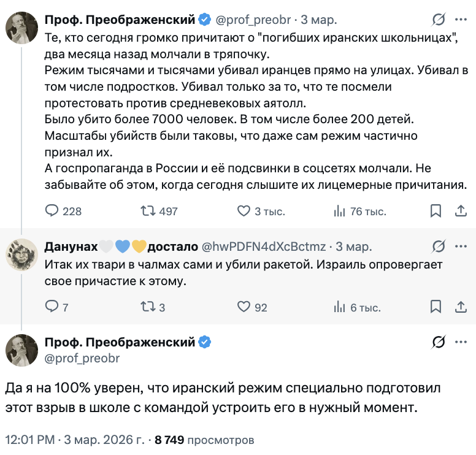
Task: Open more options on Данунах reply
Action: tap(461, 247)
